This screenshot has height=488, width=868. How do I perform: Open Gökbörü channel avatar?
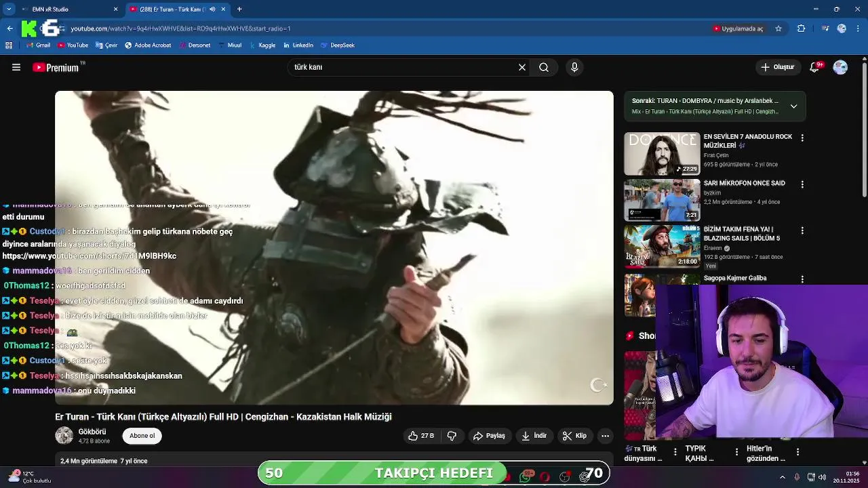64,436
